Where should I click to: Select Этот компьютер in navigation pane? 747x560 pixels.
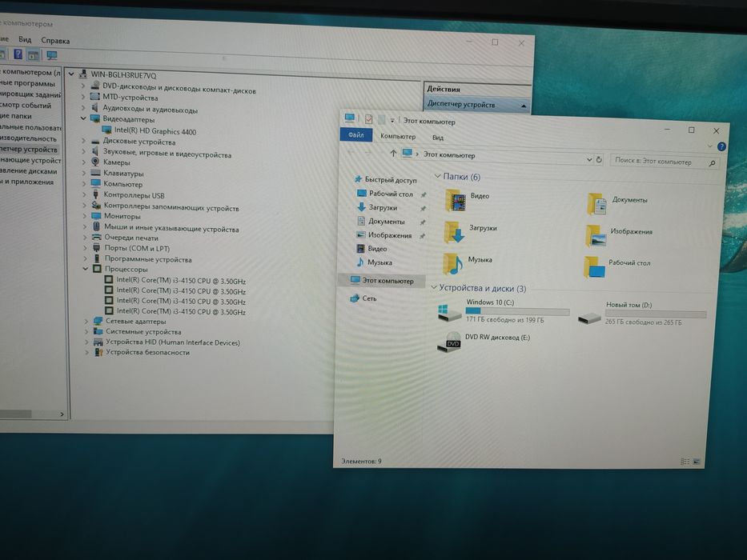[x=383, y=281]
